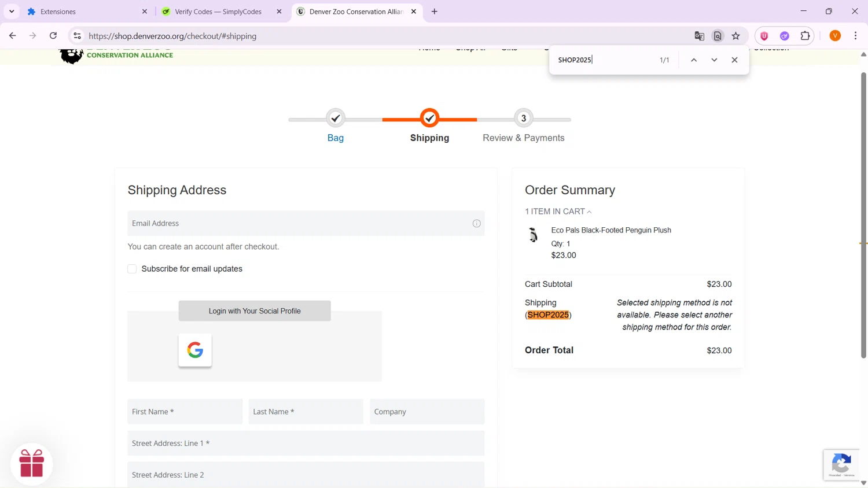
Task: Close the Verify Codes tab
Action: 279,12
